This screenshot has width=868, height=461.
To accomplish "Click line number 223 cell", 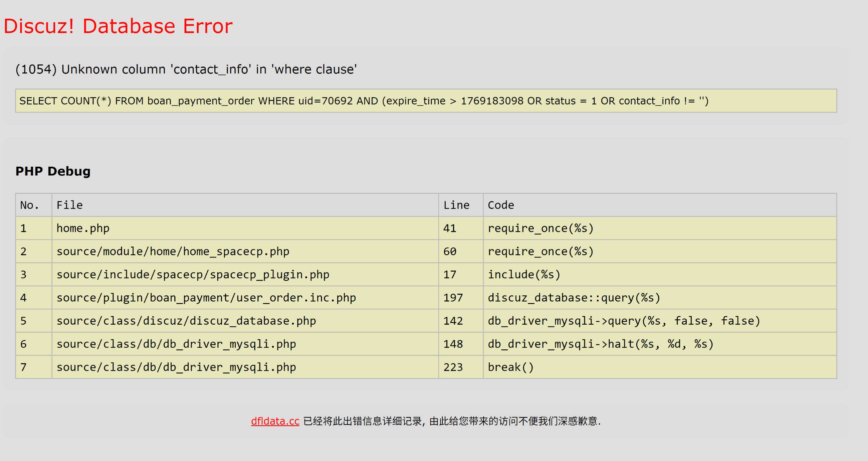I will 453,367.
